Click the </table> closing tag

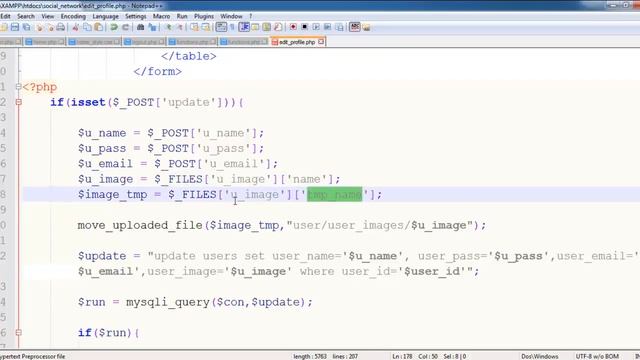[x=189, y=56]
